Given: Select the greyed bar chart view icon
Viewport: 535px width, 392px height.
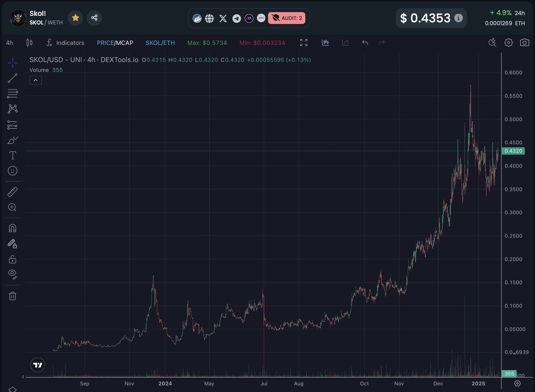Looking at the screenshot, I should (x=345, y=43).
